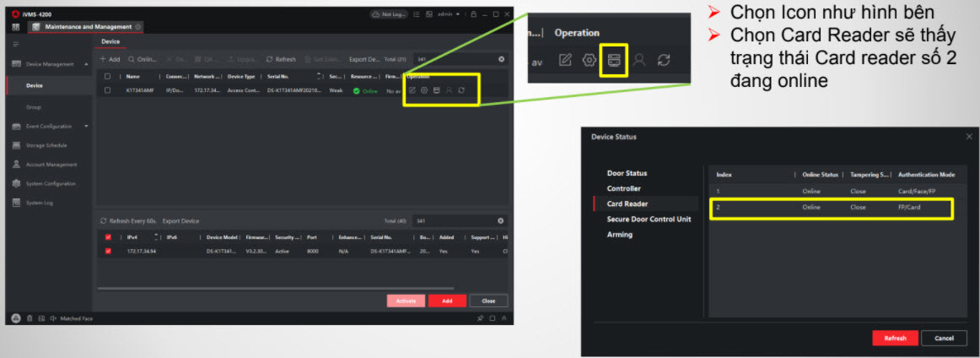Viewport: 980px width, 358px height.
Task: Click the refresh device icon in zoomed inset
Action: [664, 61]
